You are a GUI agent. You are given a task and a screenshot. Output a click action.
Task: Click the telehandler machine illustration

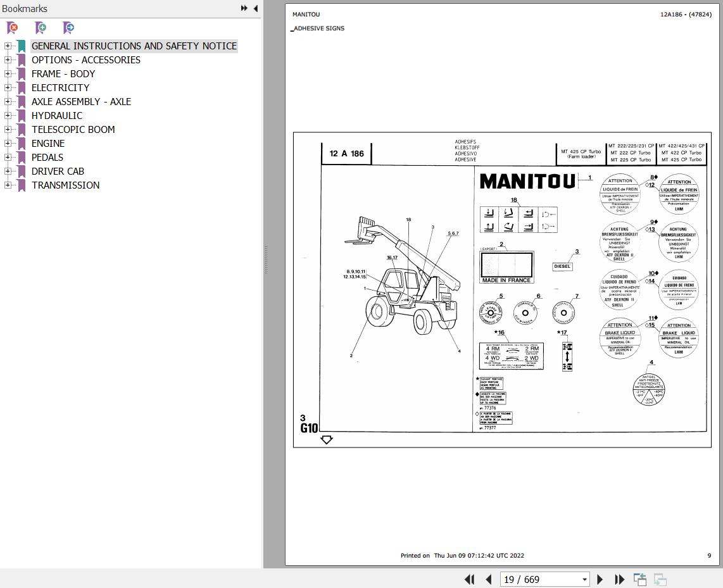click(x=403, y=277)
